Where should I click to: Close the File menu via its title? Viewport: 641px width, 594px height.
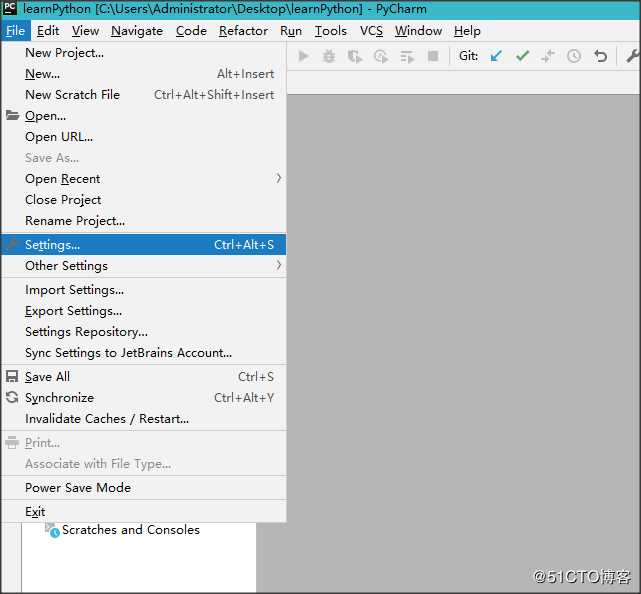[x=16, y=31]
